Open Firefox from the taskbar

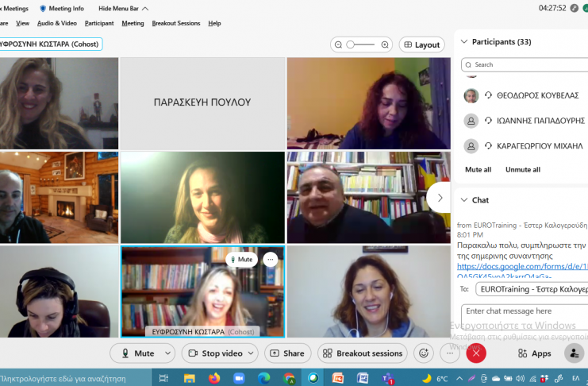pos(214,378)
